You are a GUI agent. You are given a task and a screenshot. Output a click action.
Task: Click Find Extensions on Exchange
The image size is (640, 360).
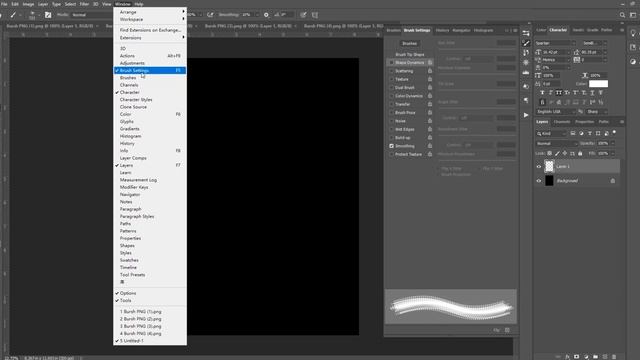(x=150, y=30)
